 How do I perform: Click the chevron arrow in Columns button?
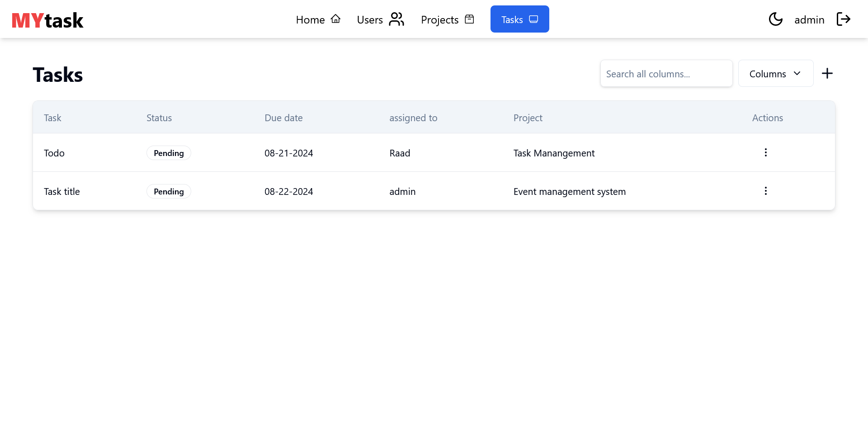(x=797, y=74)
